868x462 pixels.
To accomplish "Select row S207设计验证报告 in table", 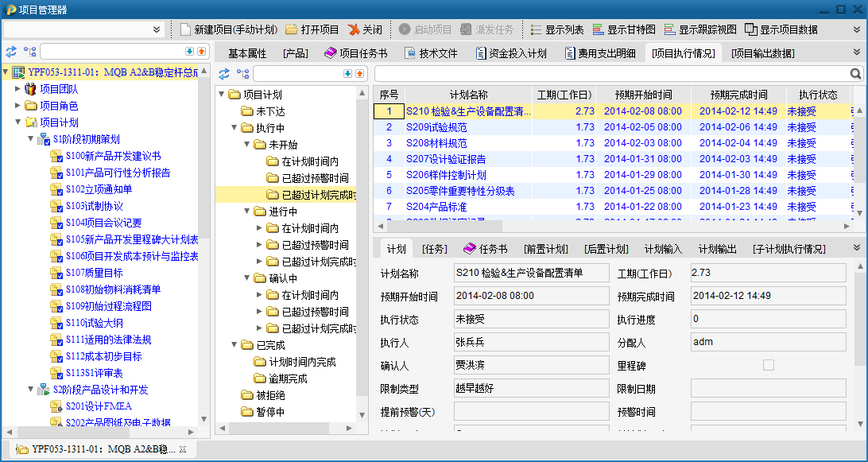I will (446, 159).
